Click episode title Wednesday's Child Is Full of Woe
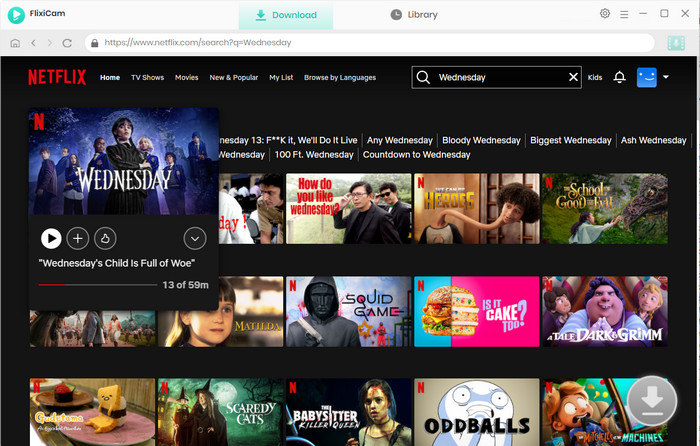 click(x=117, y=263)
